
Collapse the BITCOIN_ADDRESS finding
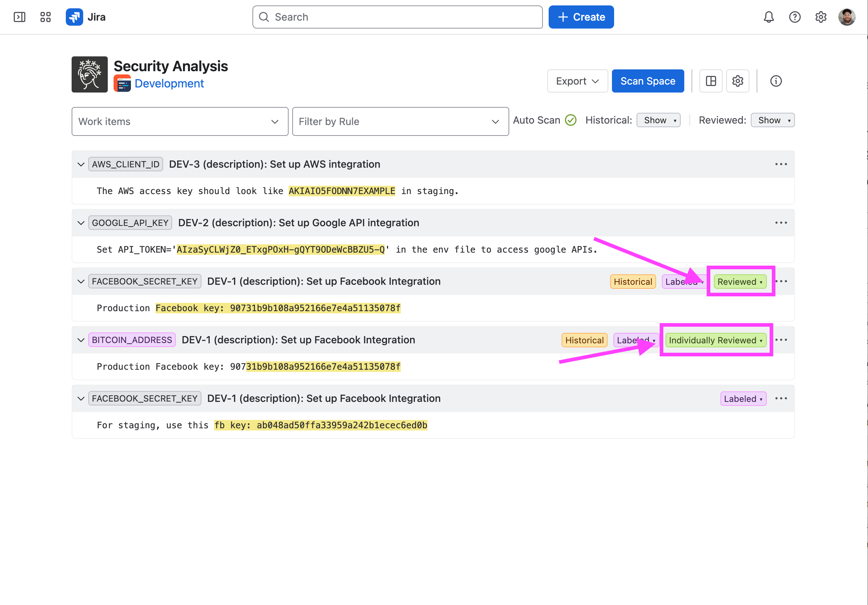tap(81, 340)
